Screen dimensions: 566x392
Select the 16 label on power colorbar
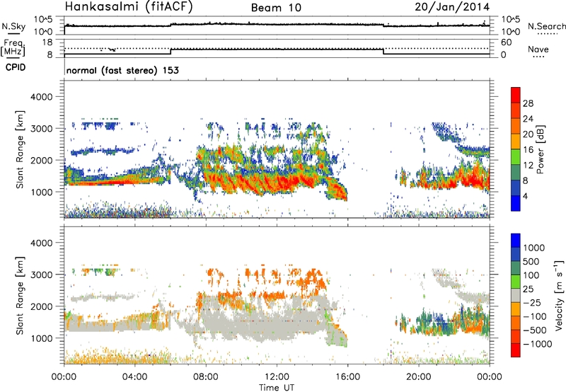point(528,150)
